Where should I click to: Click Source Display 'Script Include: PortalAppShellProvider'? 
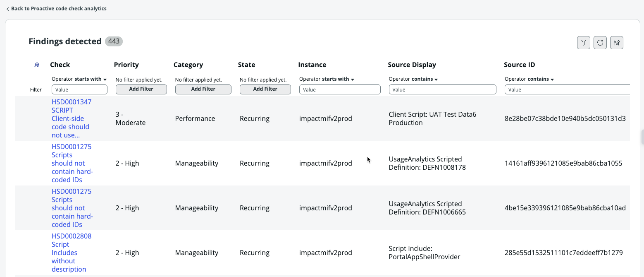[425, 253]
